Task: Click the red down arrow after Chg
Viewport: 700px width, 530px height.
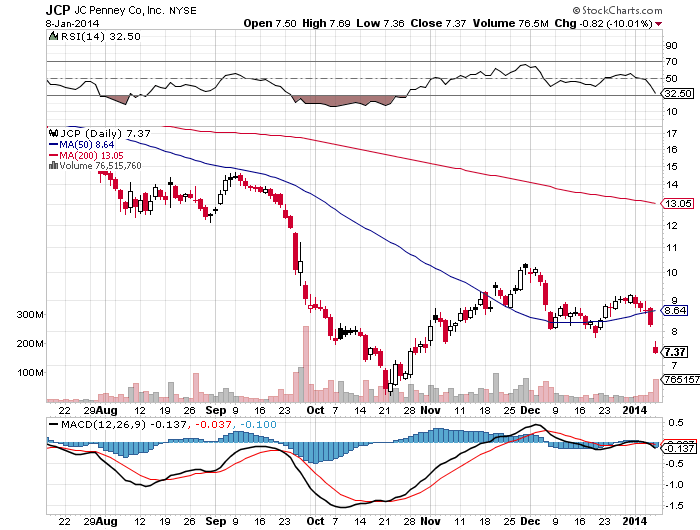Action: click(658, 24)
